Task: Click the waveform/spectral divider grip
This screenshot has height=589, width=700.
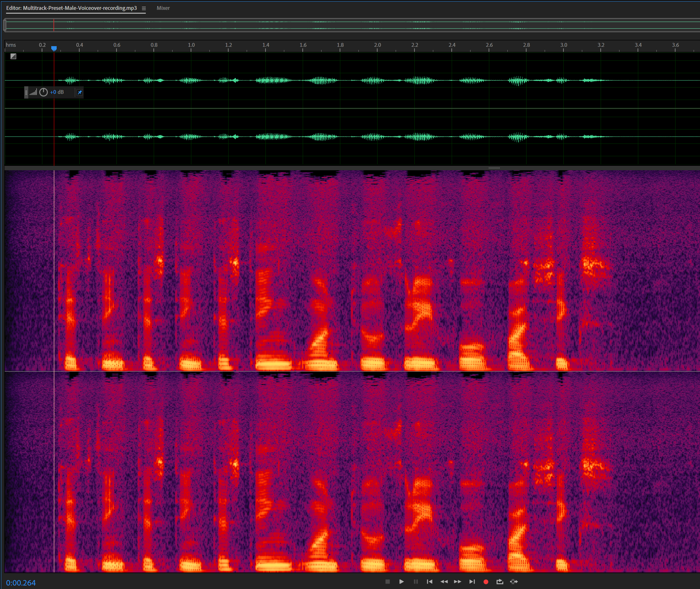Action: (494, 168)
